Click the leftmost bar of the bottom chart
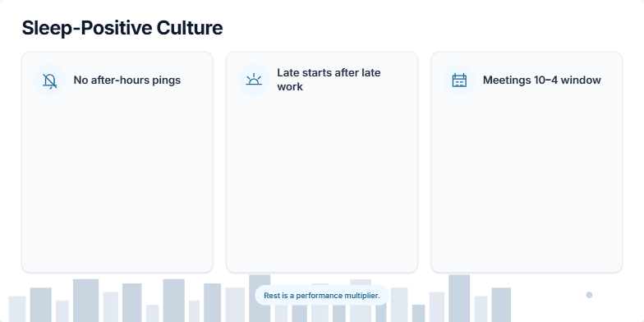The height and width of the screenshot is (322, 644). point(16,309)
